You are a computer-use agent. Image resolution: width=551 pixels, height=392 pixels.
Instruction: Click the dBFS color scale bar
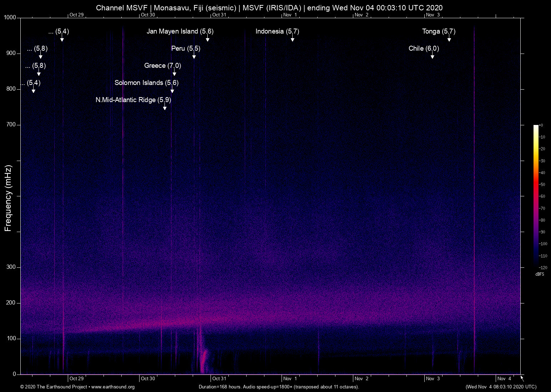[536, 196]
